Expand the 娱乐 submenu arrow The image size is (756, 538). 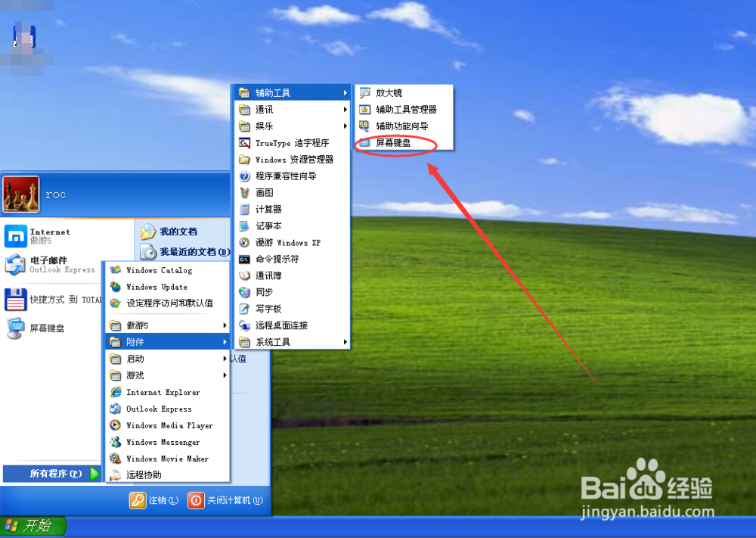pyautogui.click(x=345, y=126)
